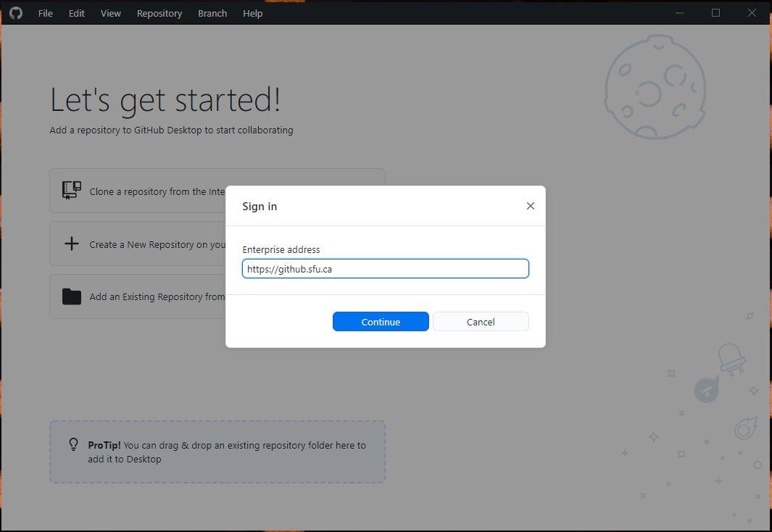Open the View menu
This screenshot has width=772, height=532.
(111, 13)
